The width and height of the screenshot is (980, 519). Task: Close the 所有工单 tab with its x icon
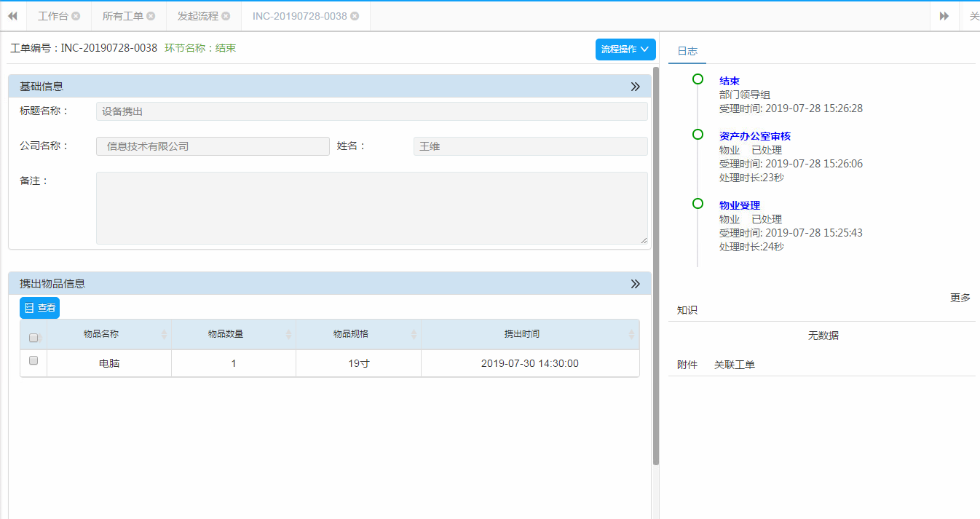pyautogui.click(x=151, y=16)
